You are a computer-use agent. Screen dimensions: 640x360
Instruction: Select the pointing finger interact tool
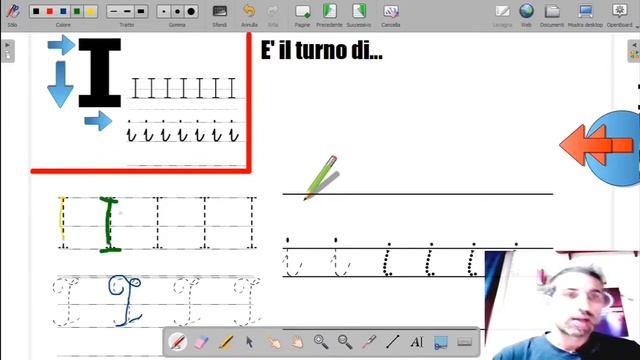[x=273, y=342]
